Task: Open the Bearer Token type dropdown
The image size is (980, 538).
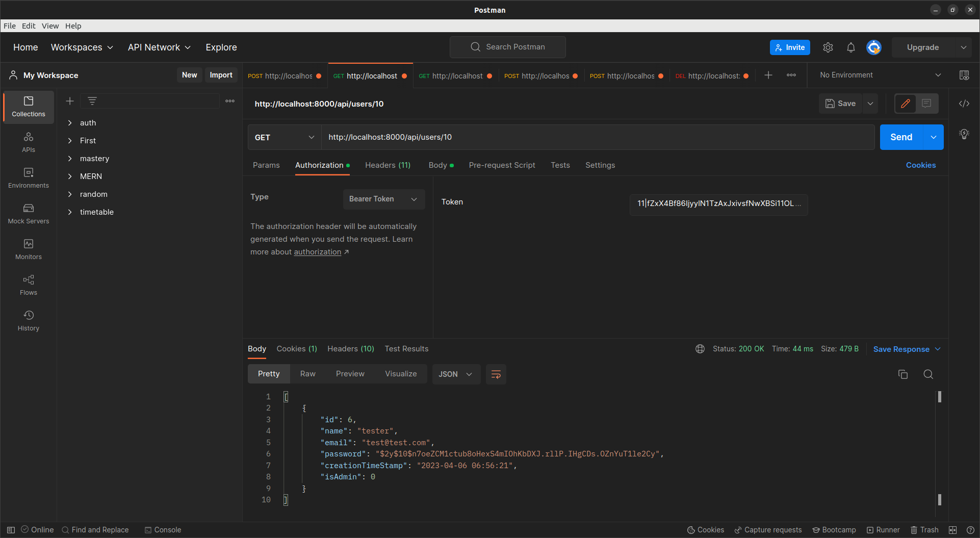Action: point(383,199)
